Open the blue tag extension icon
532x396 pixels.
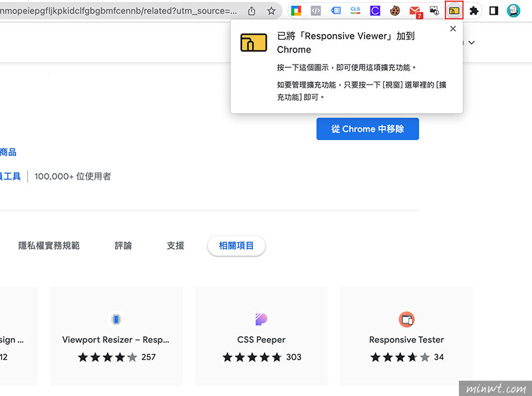point(336,11)
